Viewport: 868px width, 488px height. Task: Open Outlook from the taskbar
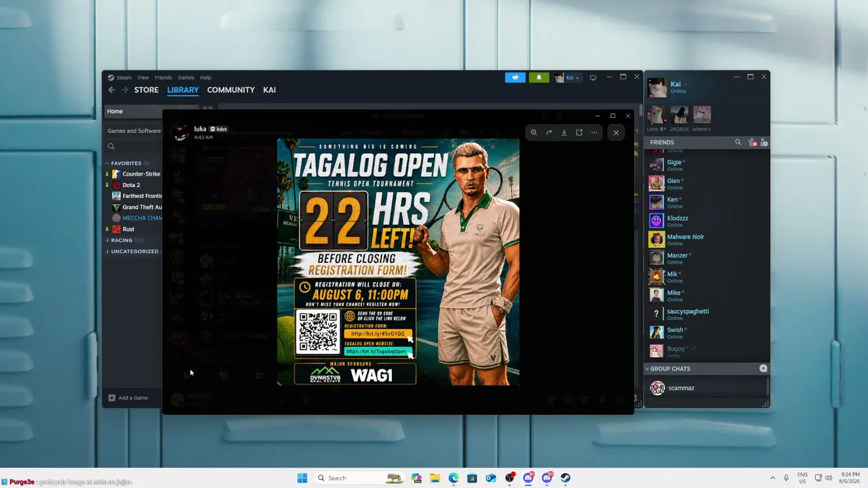(x=491, y=478)
